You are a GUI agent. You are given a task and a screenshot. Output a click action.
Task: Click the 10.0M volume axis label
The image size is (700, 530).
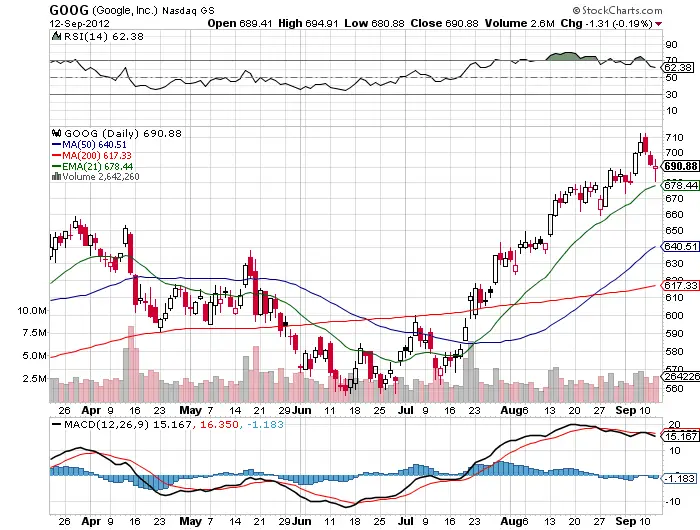(x=32, y=310)
